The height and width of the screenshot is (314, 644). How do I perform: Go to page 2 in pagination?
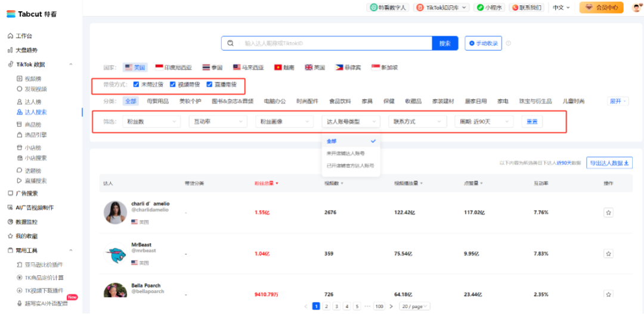[x=326, y=306]
